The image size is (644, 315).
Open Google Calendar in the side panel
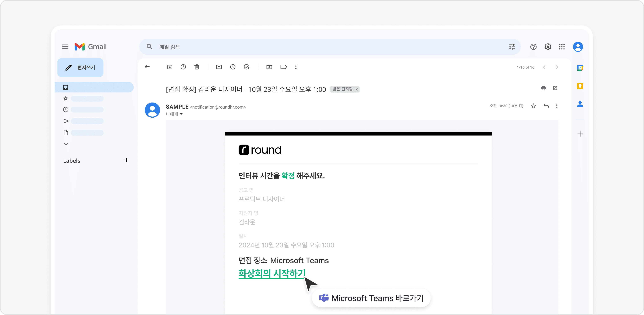coord(580,67)
